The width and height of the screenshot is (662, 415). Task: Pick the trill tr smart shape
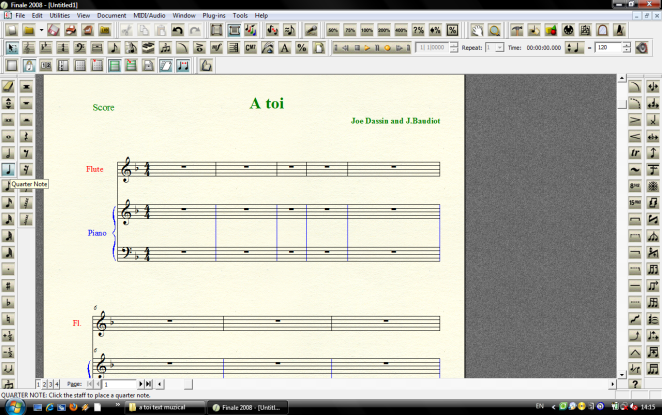pyautogui.click(x=635, y=153)
